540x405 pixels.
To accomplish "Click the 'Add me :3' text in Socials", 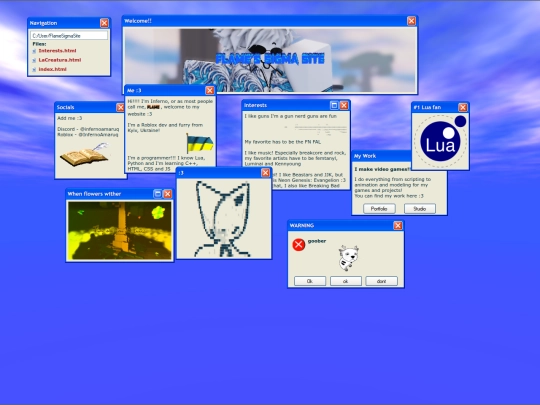I will 70,118.
